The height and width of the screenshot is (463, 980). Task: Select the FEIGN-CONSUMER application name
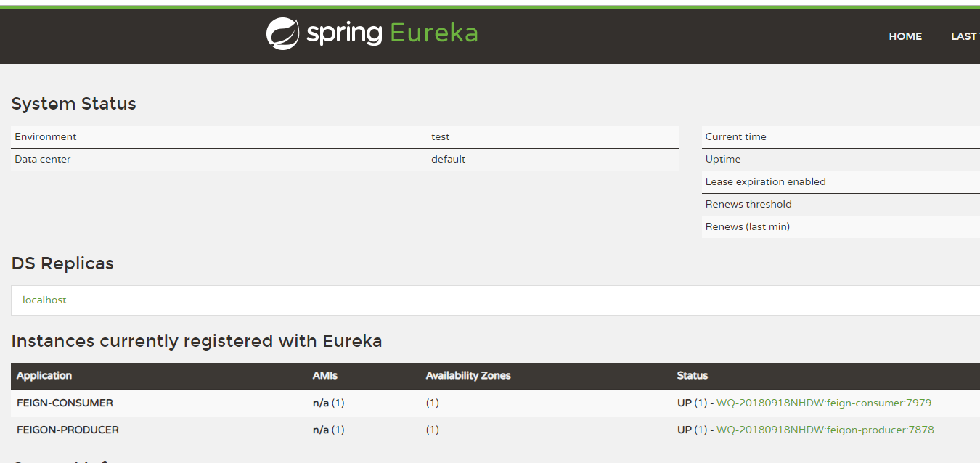click(x=65, y=403)
